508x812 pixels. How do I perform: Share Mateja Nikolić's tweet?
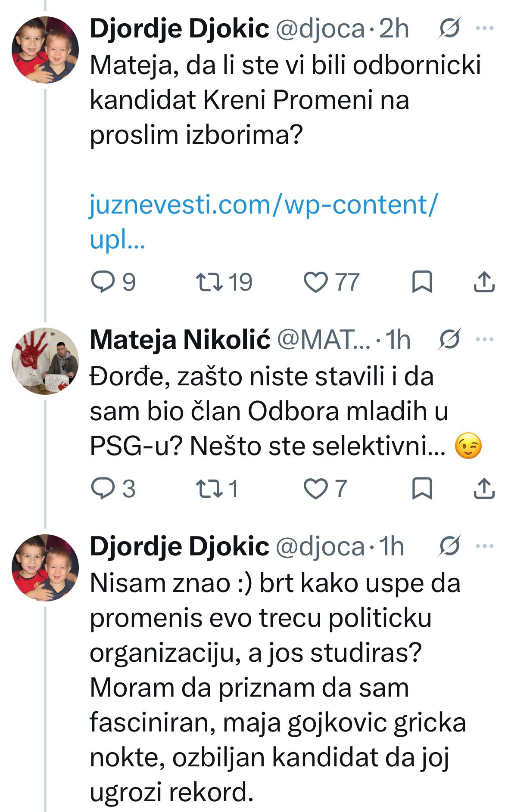pyautogui.click(x=484, y=489)
